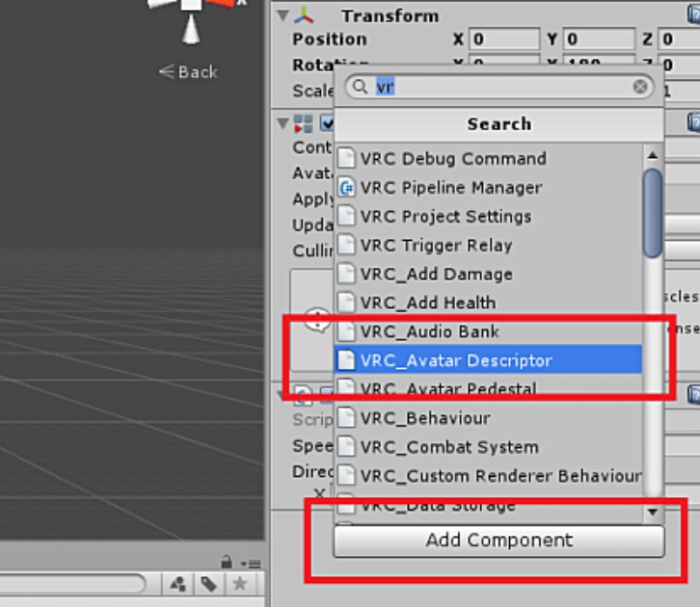Click the component search text field
Viewport: 700px width, 607px height.
click(499, 87)
